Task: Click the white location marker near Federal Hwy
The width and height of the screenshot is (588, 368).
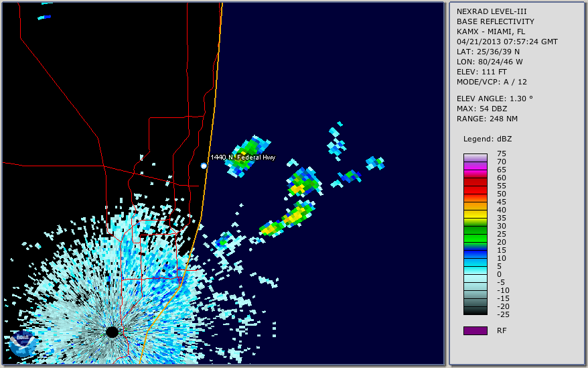Action: click(x=204, y=166)
